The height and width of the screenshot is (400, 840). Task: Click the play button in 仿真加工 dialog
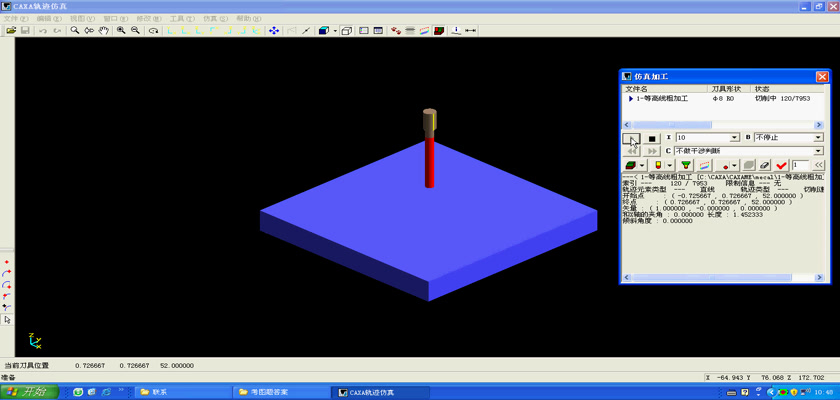[x=631, y=138]
